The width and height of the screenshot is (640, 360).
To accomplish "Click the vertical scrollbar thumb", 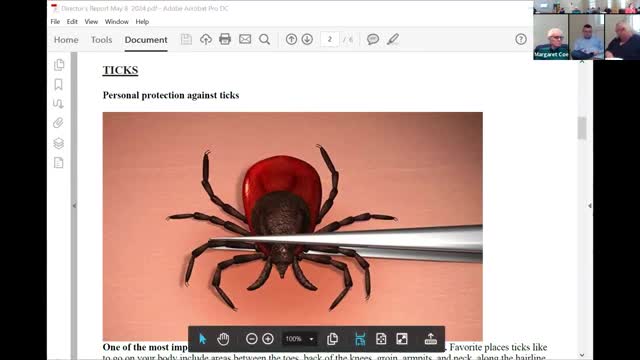I will [582, 128].
